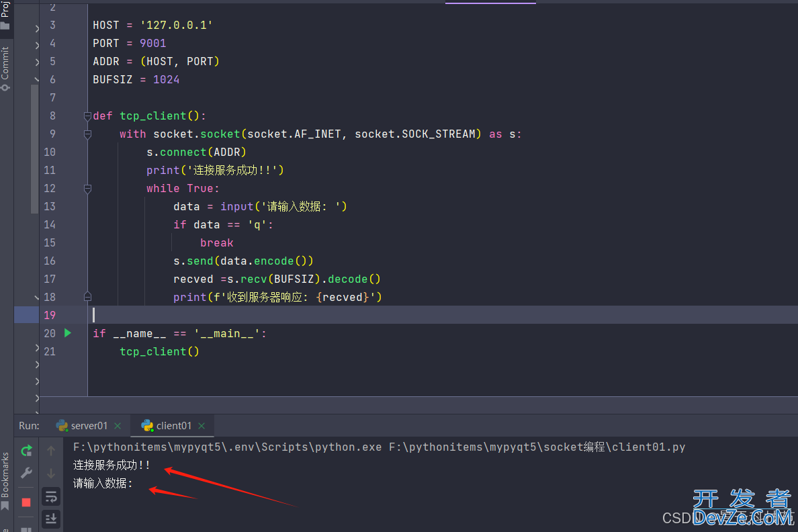The height and width of the screenshot is (532, 798).
Task: Open the Bookmarks tool window
Action: click(5, 482)
